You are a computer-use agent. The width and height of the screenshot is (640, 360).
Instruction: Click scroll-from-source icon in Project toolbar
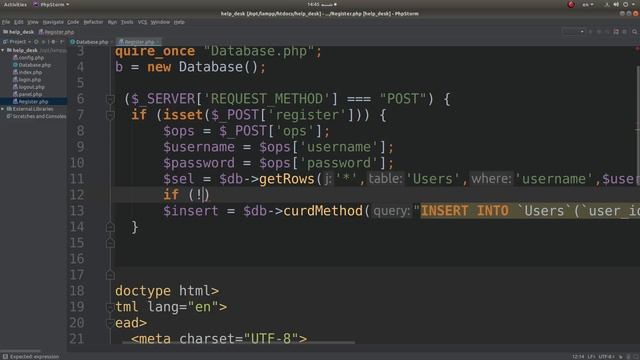click(x=36, y=42)
